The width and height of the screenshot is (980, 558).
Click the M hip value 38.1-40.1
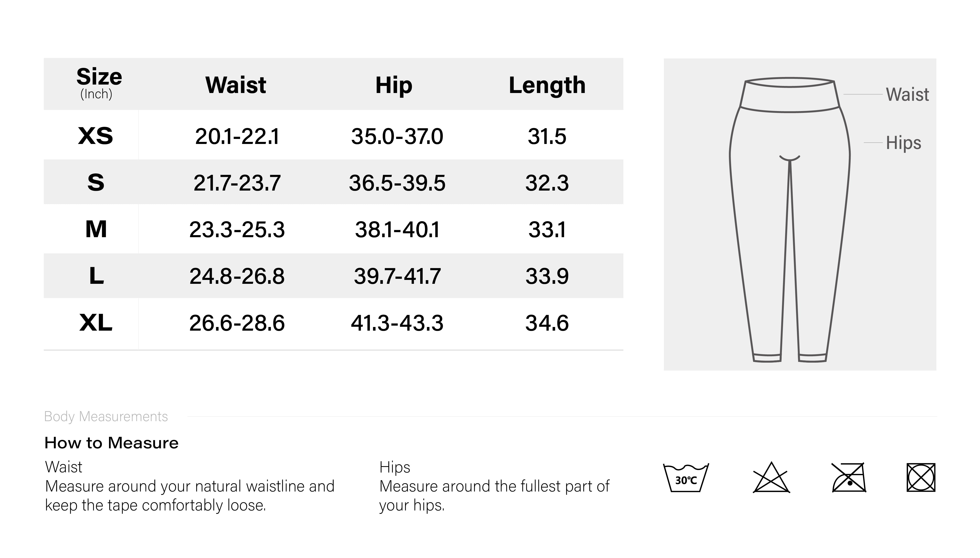pos(397,230)
